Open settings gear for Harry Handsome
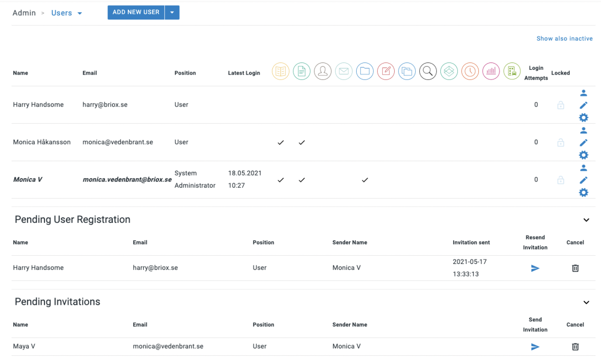Viewport: 601px width, 364px height. (x=583, y=117)
